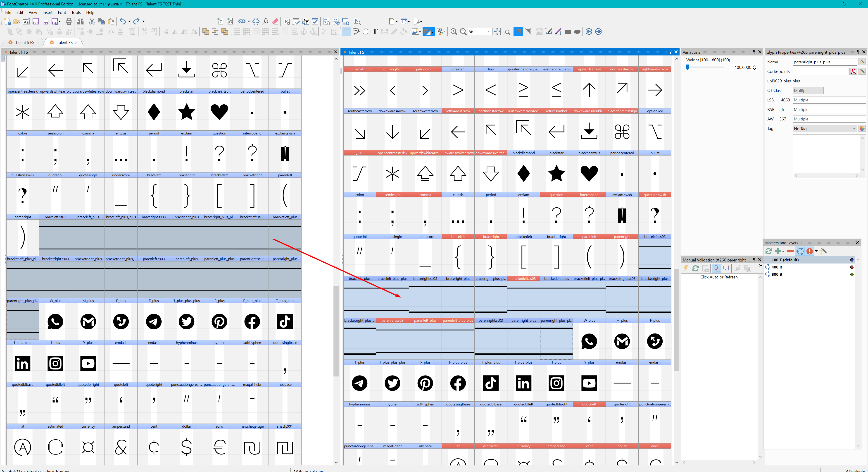Click the Undo arrow icon

(x=123, y=22)
